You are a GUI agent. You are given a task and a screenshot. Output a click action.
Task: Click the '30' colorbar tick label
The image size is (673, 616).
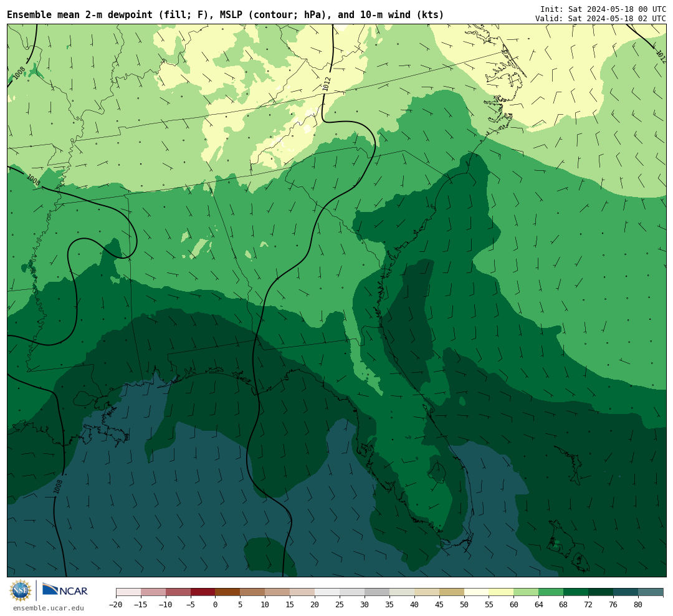click(365, 605)
